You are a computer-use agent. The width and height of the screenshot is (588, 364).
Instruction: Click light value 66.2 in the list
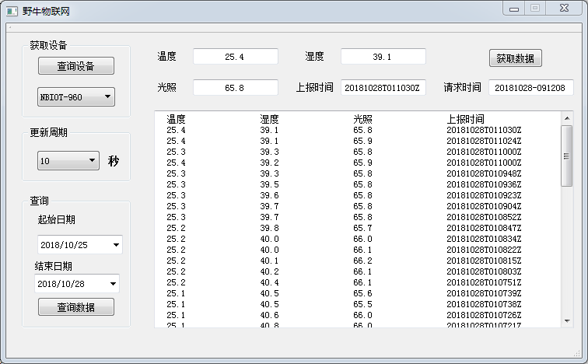(x=362, y=261)
